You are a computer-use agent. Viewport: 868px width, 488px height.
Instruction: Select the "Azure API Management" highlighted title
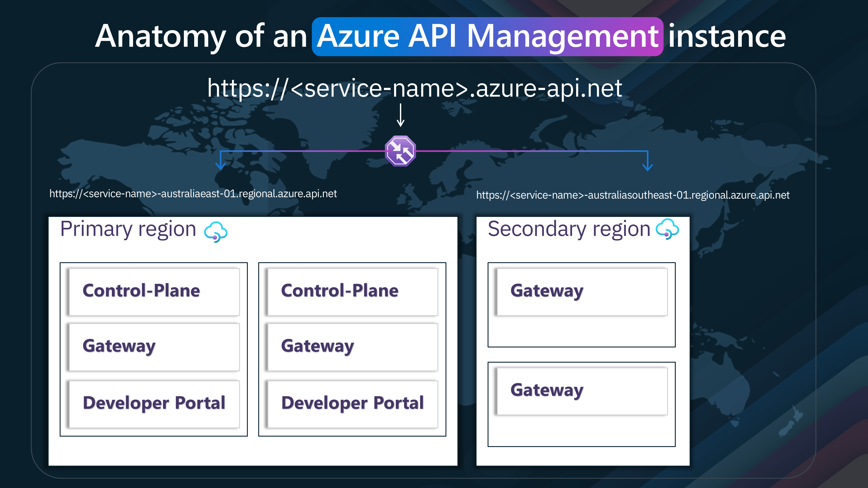(488, 36)
